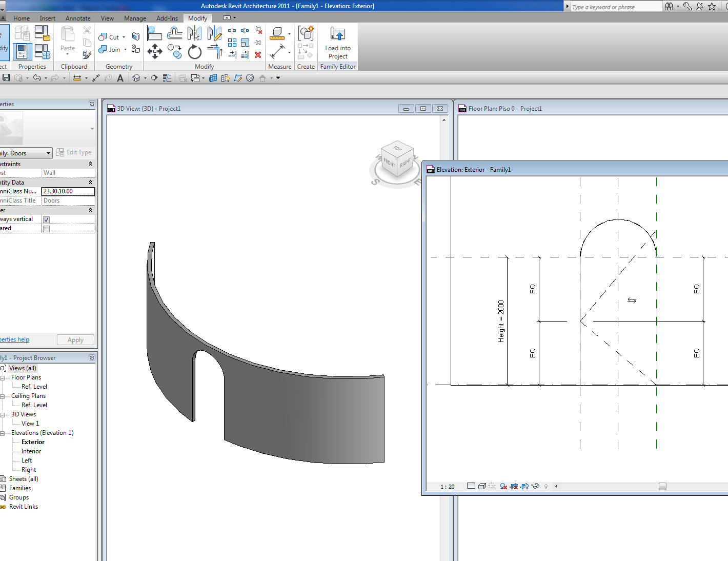Viewport: 728px width, 561px height.
Task: Open the Insert menu tab
Action: 47,18
